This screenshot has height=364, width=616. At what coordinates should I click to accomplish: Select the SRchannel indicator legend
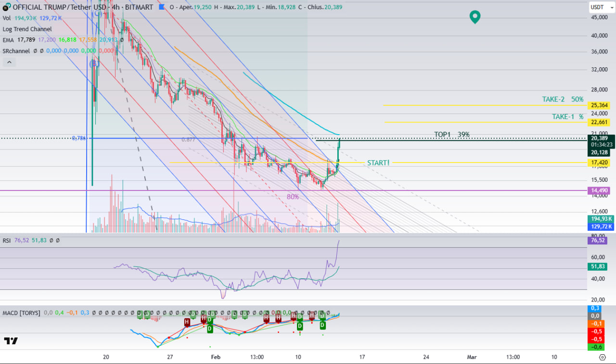[x=16, y=50]
